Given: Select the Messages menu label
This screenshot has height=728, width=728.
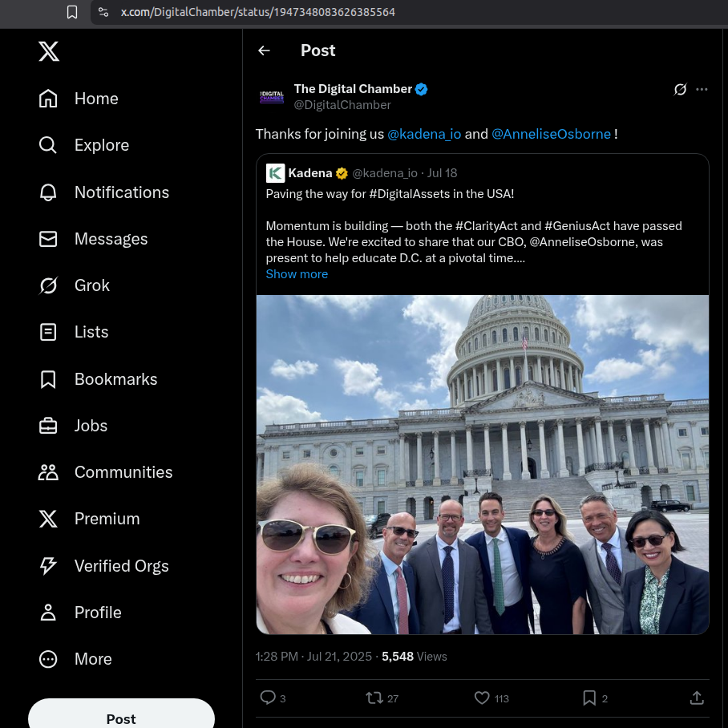Looking at the screenshot, I should (111, 239).
